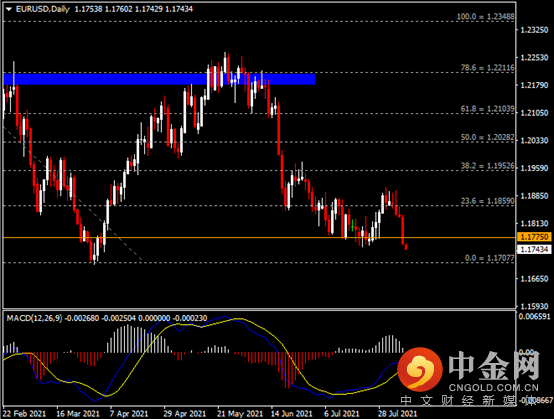The height and width of the screenshot is (419, 554).
Task: Select the 0.0 = 1.17077 Fibonacci label
Action: 489,258
